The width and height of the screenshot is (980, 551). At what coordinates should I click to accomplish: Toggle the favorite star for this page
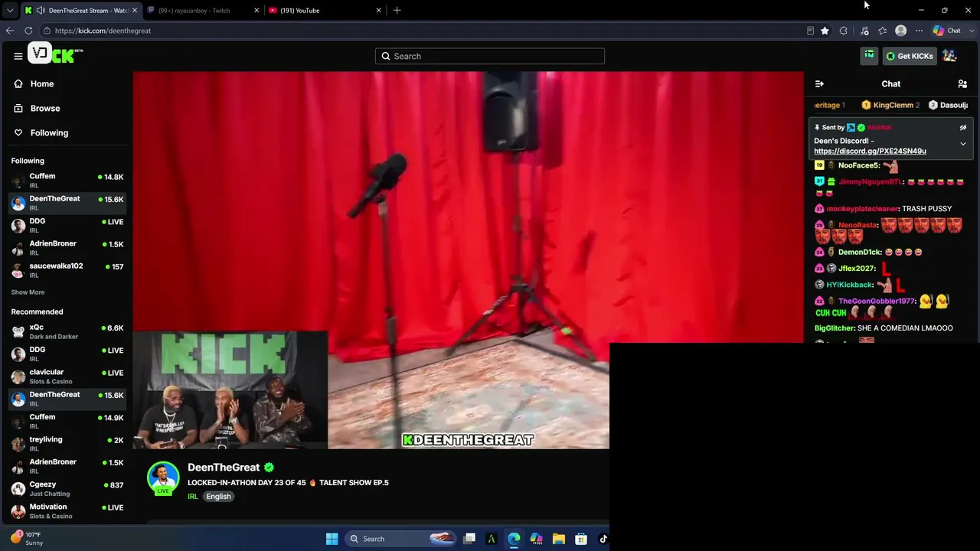point(825,31)
